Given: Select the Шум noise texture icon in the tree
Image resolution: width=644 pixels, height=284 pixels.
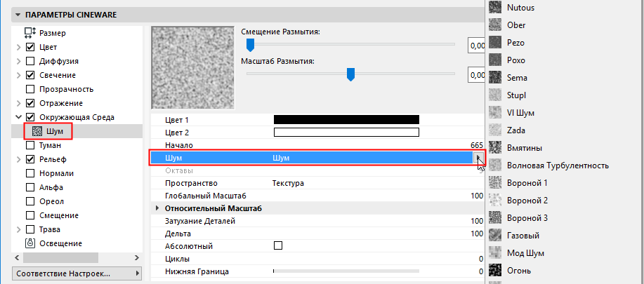Looking at the screenshot, I should pyautogui.click(x=38, y=131).
